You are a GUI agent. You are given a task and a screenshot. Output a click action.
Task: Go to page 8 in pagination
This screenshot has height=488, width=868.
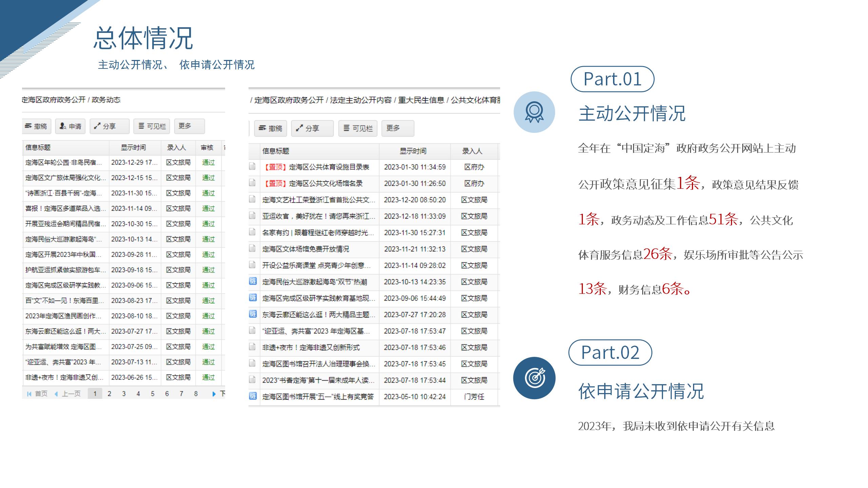click(x=196, y=394)
